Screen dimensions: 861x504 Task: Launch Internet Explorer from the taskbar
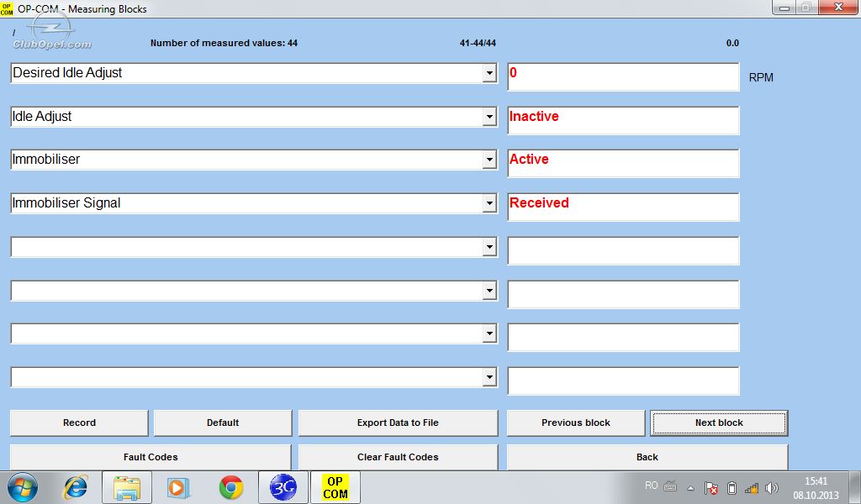(x=76, y=487)
